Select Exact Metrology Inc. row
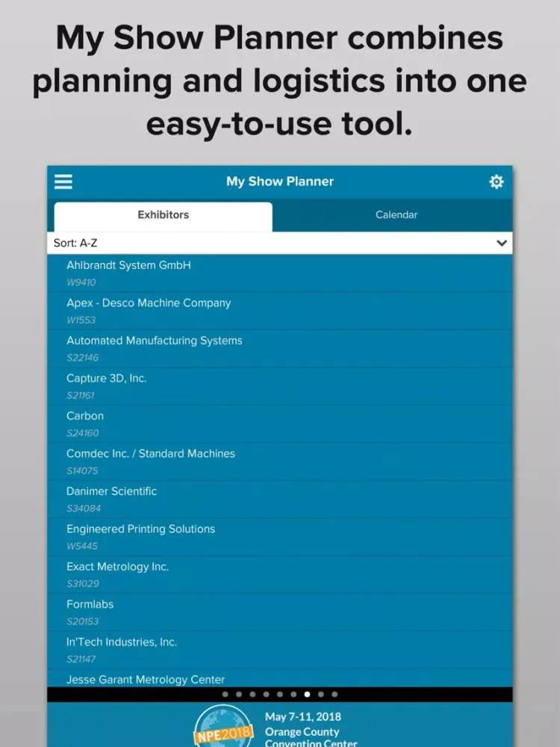The image size is (560, 747). 279,574
